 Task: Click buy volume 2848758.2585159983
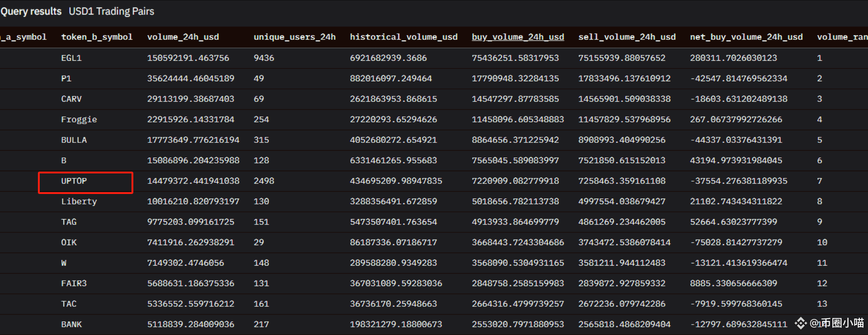tap(518, 283)
